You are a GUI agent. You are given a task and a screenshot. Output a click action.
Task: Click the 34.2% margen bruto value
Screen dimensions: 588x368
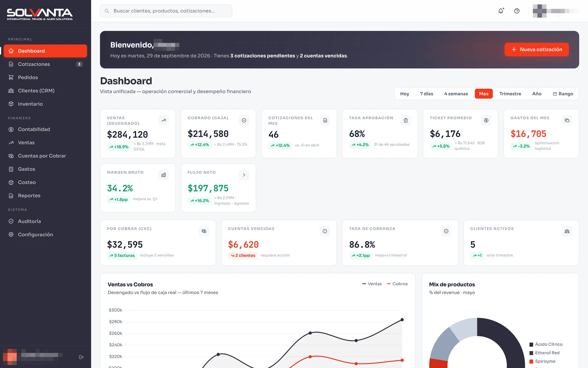tap(120, 188)
